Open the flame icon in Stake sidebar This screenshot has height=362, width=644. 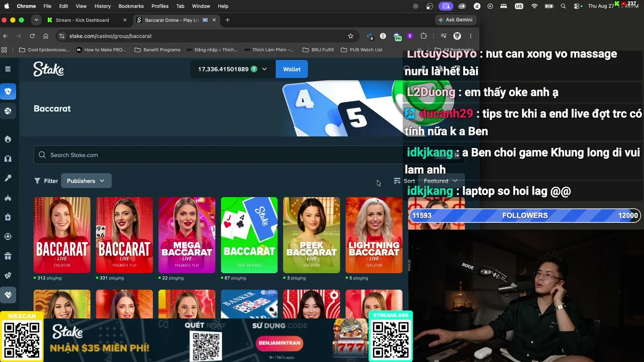8,139
